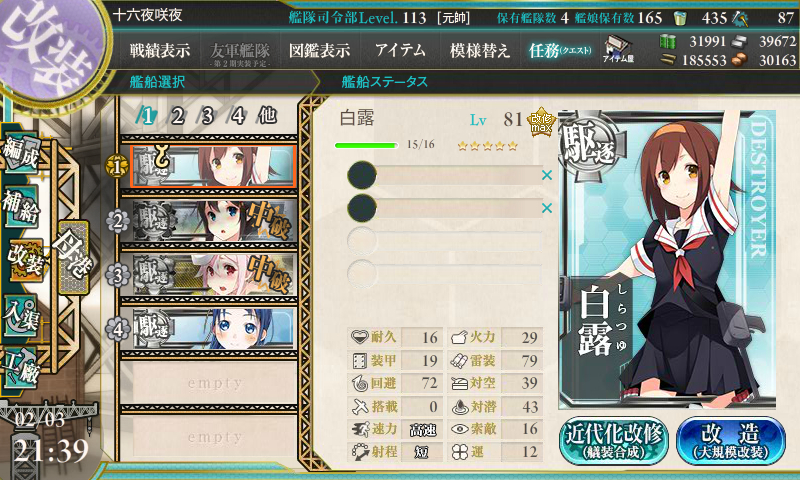The width and height of the screenshot is (800, 480).
Task: Click the アイテム屋 item shop icon
Action: click(618, 50)
